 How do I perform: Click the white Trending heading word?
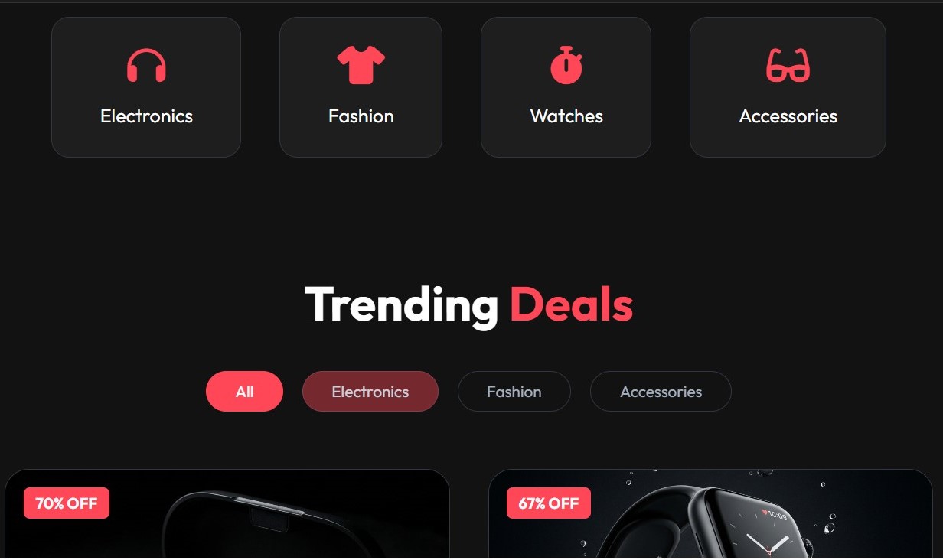402,305
